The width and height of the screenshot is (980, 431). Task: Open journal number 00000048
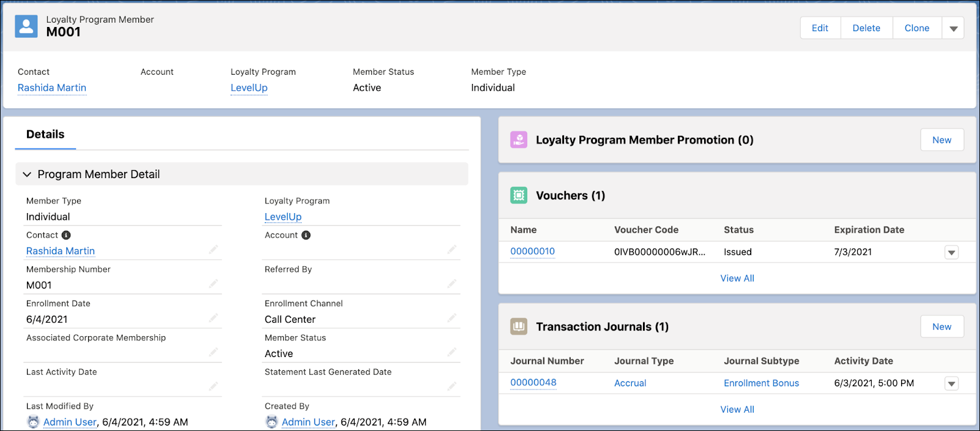[x=533, y=383]
